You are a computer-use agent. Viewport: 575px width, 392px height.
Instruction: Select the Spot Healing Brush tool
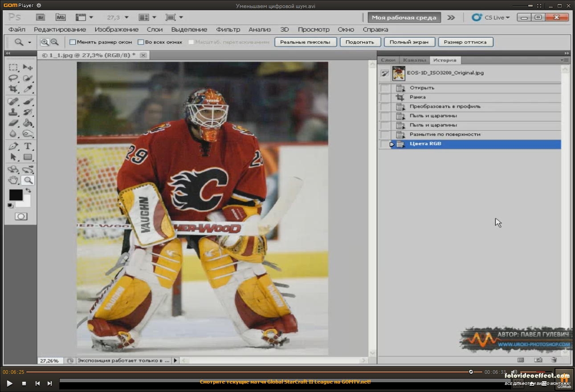13,101
